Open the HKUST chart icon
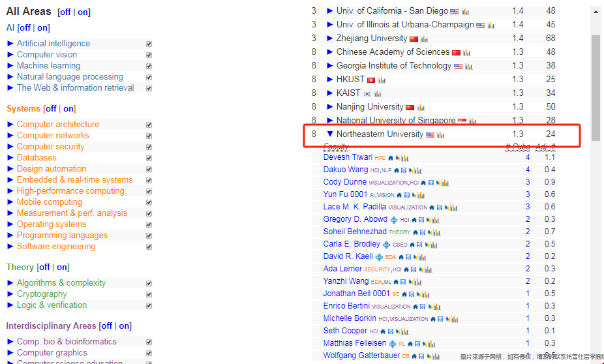 382,80
